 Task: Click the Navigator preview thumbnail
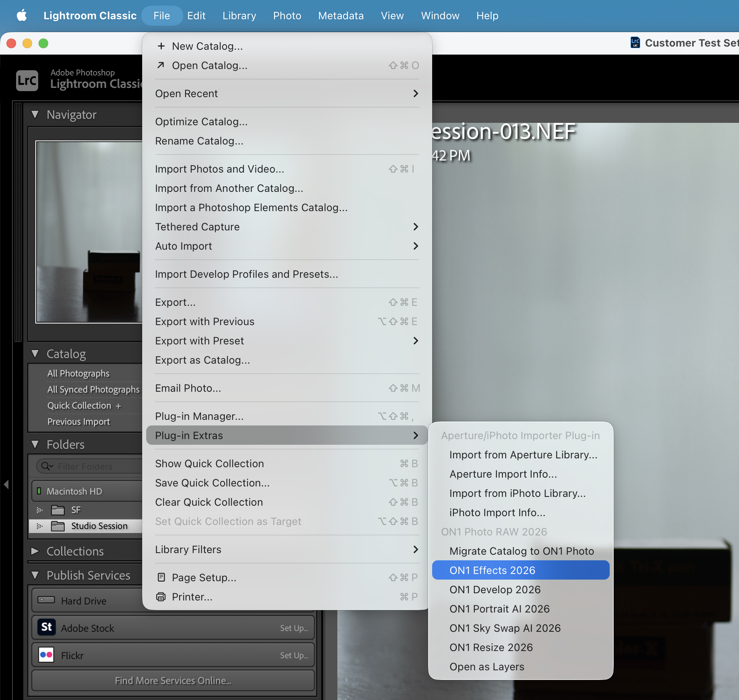coord(89,232)
